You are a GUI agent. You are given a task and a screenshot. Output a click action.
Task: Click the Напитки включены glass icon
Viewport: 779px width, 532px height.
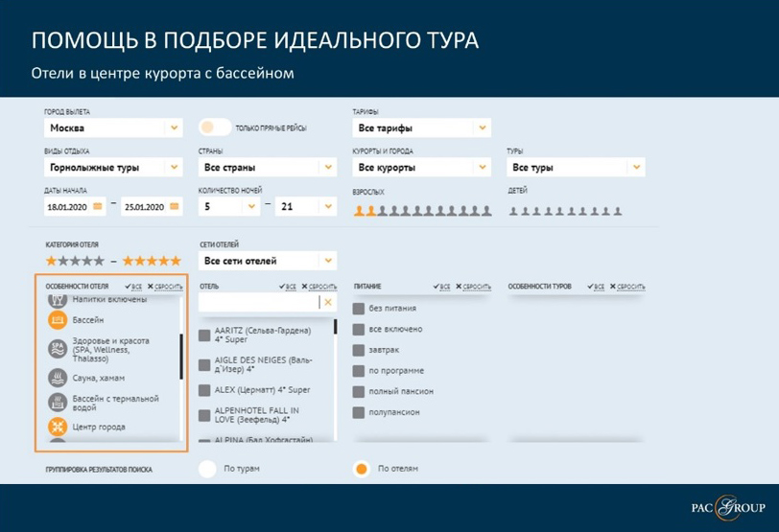tap(57, 301)
